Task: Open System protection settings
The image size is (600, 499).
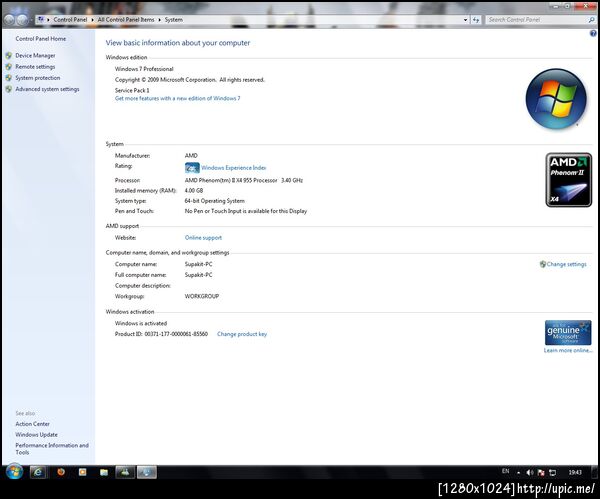Action: point(38,78)
